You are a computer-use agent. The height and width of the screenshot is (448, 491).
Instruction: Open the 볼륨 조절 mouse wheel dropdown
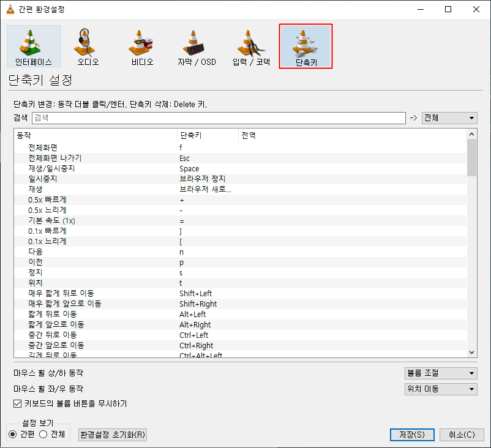point(441,373)
